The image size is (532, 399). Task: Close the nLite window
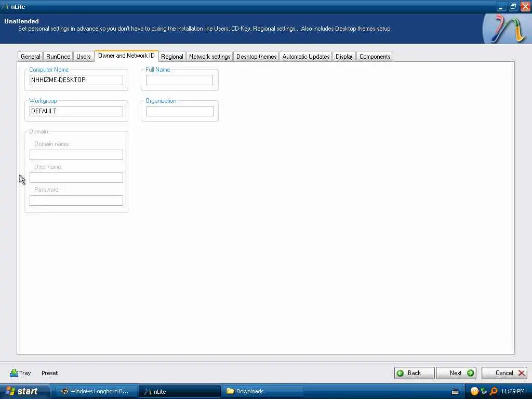[525, 7]
